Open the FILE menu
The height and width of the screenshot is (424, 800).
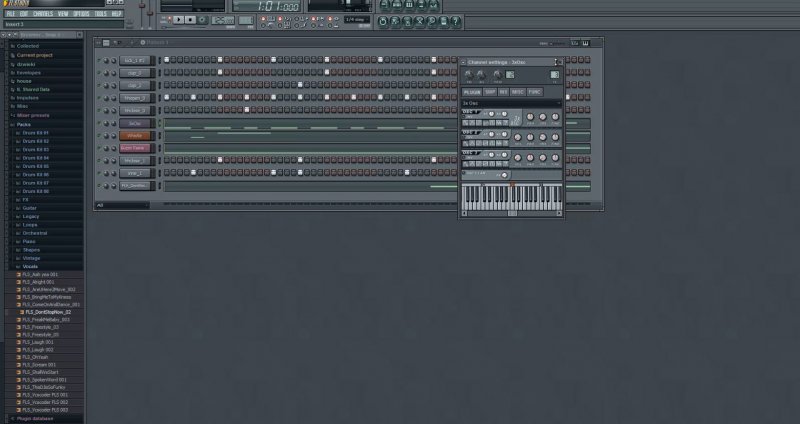point(11,14)
